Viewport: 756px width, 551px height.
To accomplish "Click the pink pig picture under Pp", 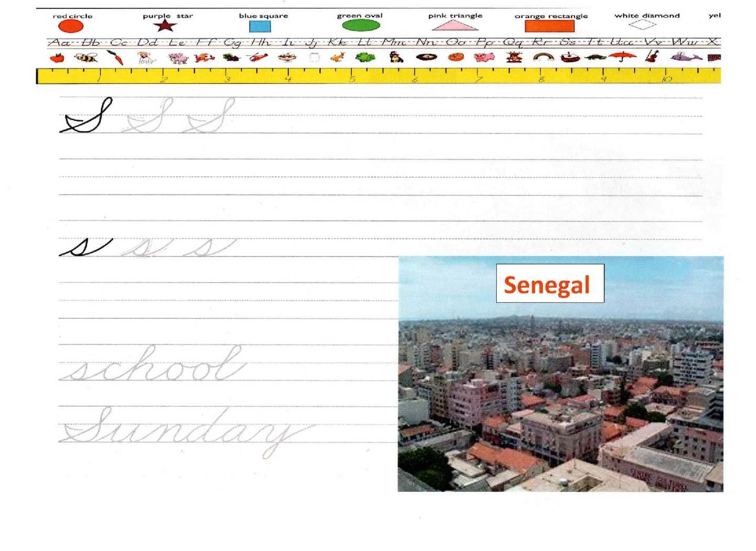I will tap(484, 57).
